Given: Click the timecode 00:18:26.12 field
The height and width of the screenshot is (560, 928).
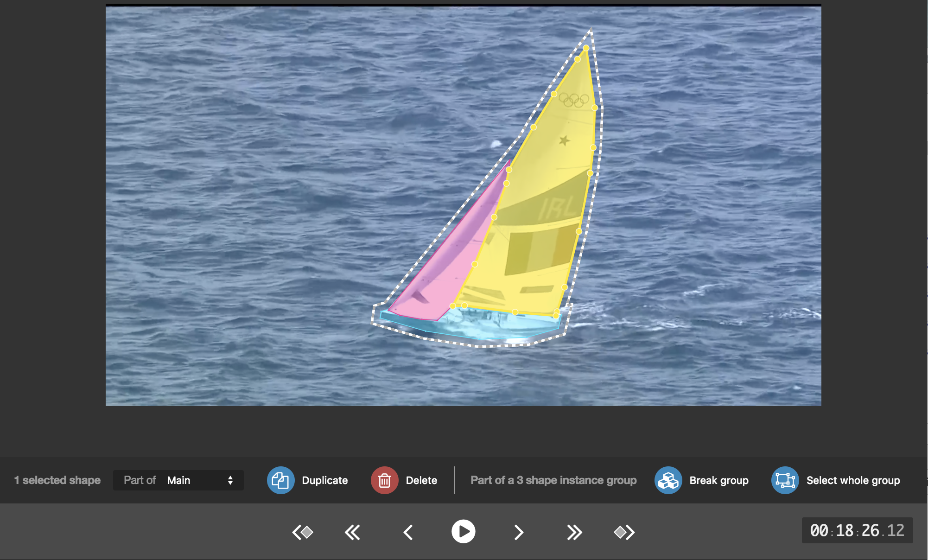Looking at the screenshot, I should click(x=858, y=530).
